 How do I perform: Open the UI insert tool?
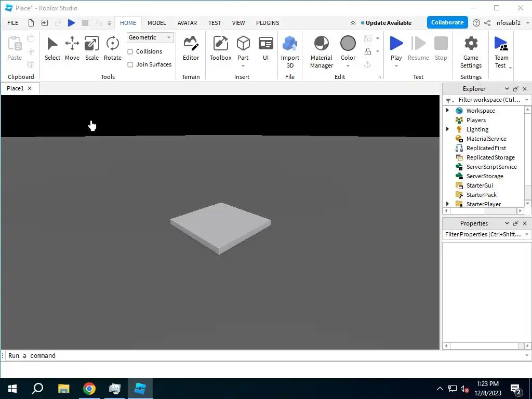265,49
